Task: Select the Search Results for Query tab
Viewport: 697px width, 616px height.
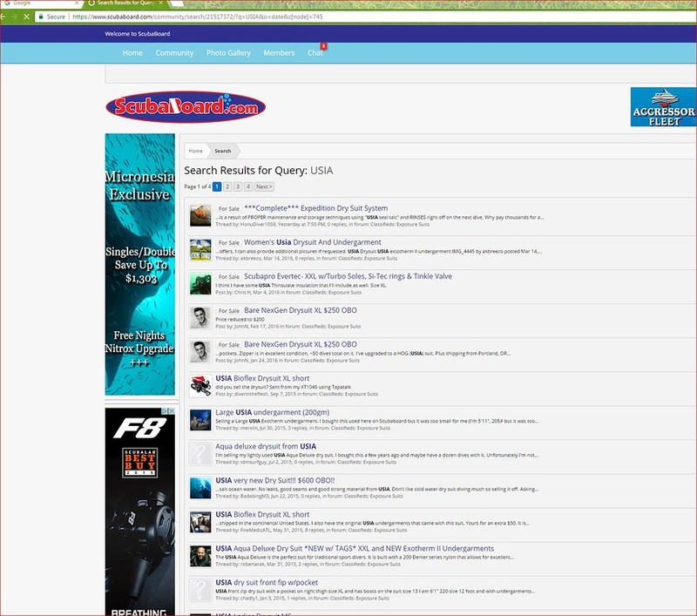Action: click(125, 3)
